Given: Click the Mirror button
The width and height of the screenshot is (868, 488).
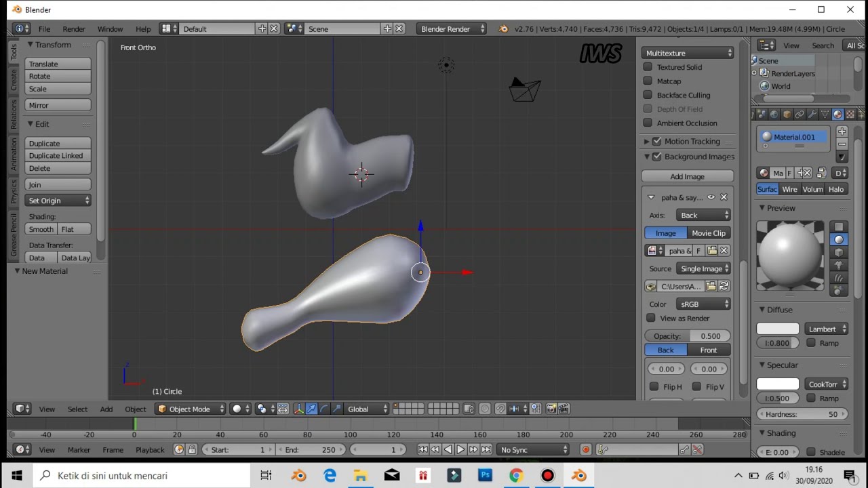Looking at the screenshot, I should click(58, 105).
